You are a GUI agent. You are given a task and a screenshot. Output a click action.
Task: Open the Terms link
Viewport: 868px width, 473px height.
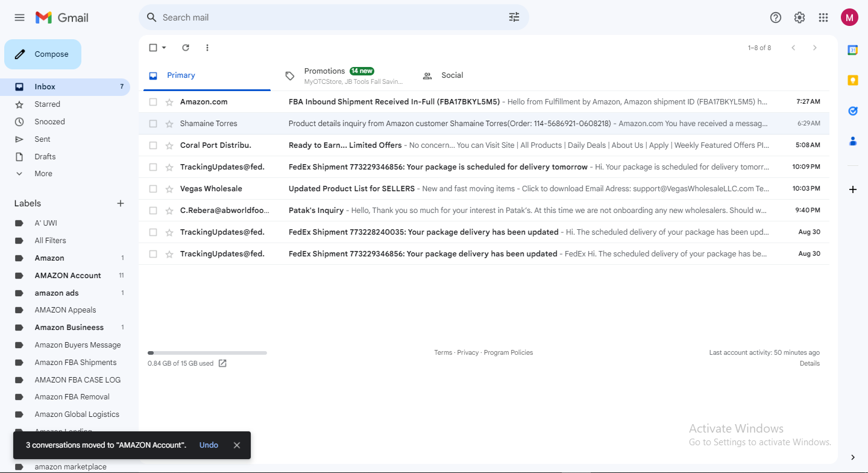click(x=443, y=352)
